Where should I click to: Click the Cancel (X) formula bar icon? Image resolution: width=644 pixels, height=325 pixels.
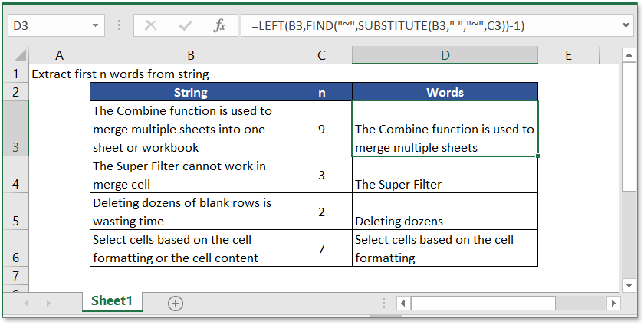150,25
